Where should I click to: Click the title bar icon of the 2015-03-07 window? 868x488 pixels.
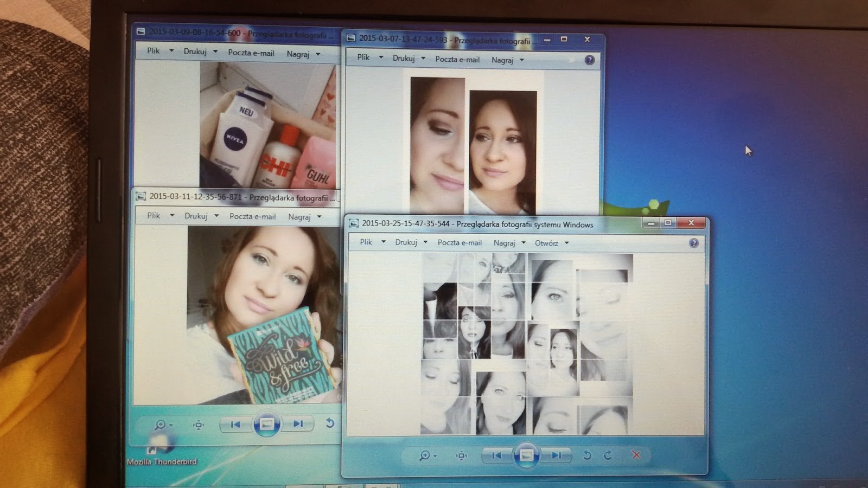pos(351,38)
